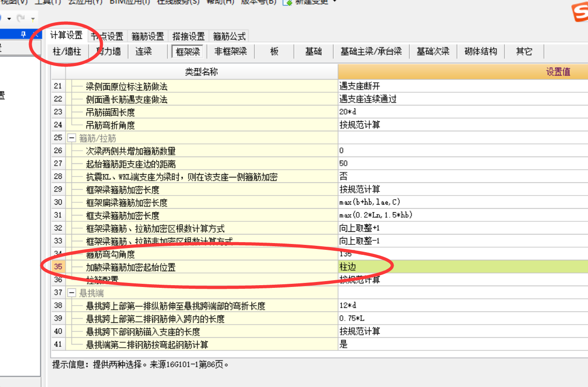This screenshot has height=387, width=588.
Task: Select the 其它 component category
Action: [524, 52]
